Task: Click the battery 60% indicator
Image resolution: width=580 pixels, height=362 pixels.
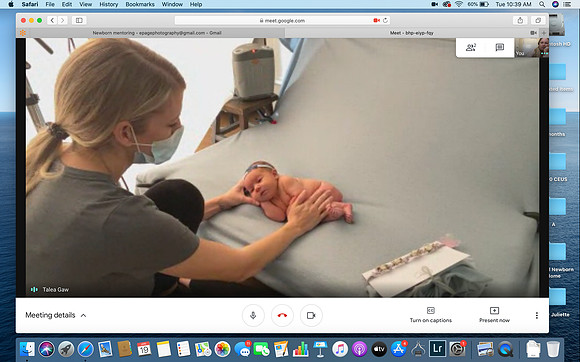Action: [478, 4]
